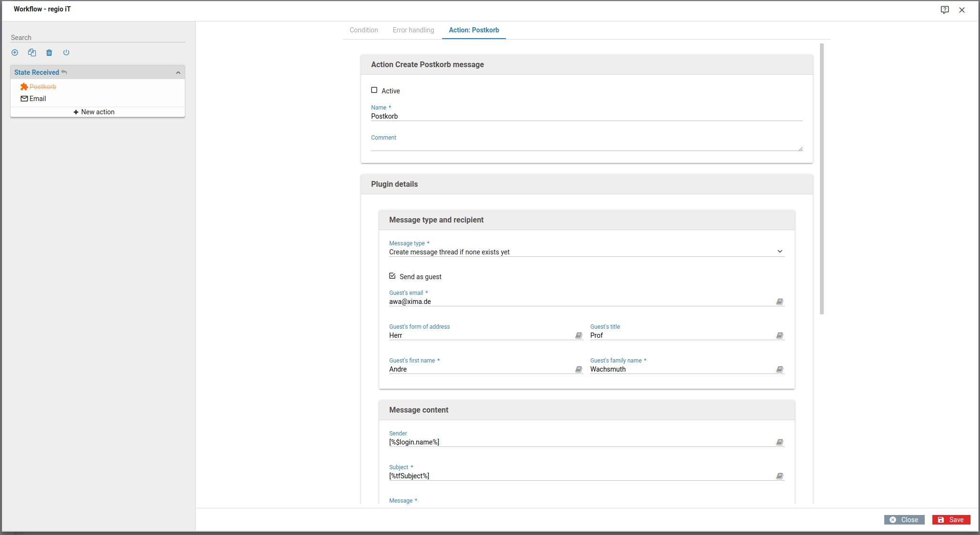This screenshot has width=980, height=535.
Task: Open placeholder picker for Guest's email field
Action: [779, 302]
